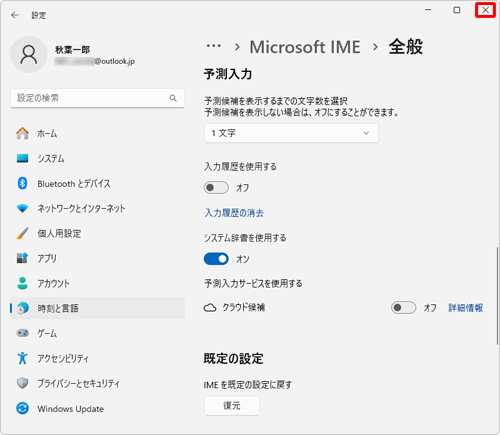Select 時刻と言語 in sidebar
The height and width of the screenshot is (435, 500).
point(97,308)
